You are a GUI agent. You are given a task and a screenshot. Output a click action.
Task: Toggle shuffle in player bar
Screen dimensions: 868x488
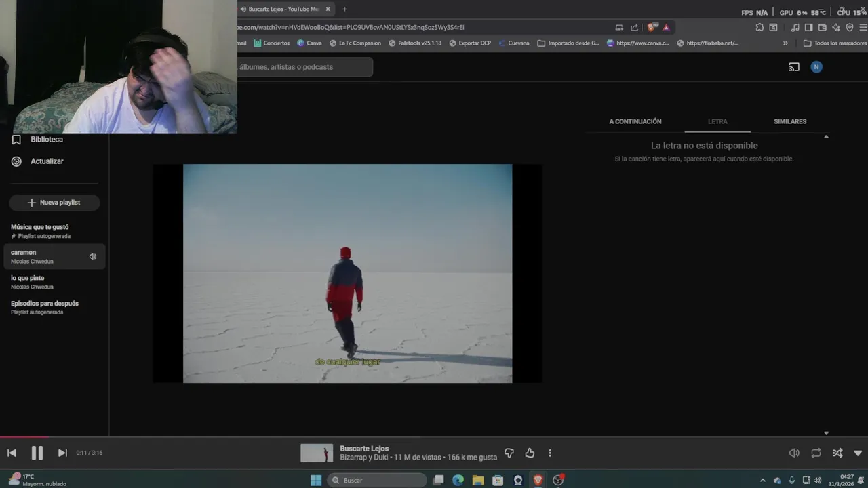[x=837, y=453]
